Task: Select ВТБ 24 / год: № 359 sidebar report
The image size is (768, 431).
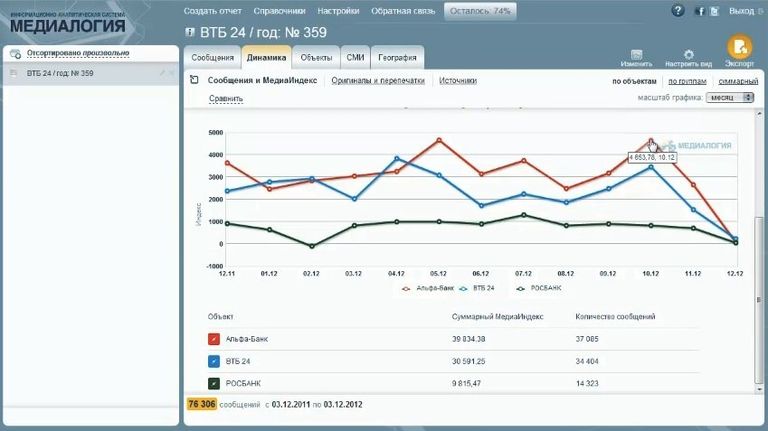Action: [91, 73]
